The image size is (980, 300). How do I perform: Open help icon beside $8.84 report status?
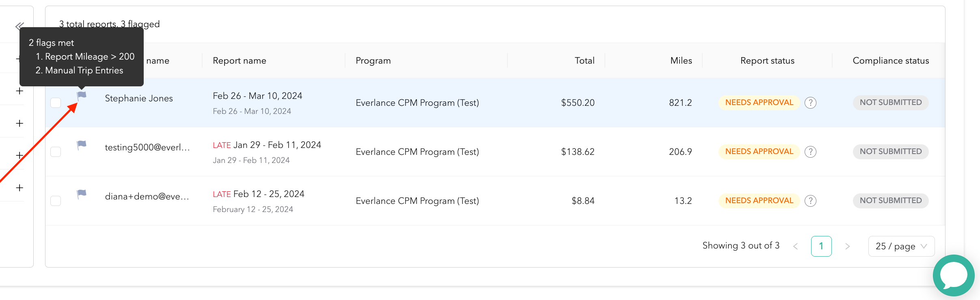[x=810, y=201]
